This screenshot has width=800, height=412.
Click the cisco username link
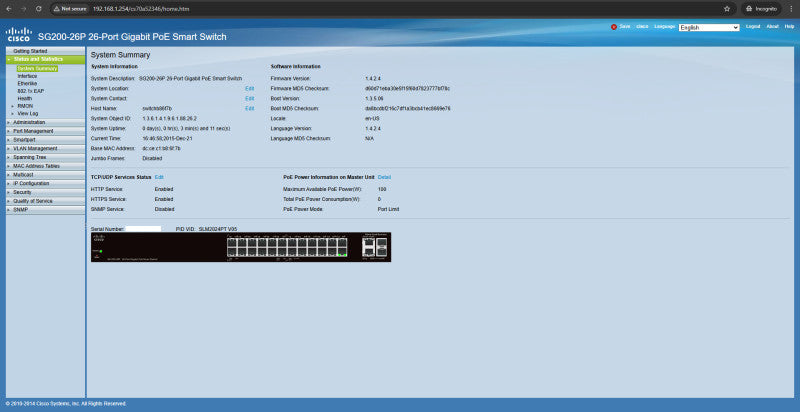coord(642,27)
